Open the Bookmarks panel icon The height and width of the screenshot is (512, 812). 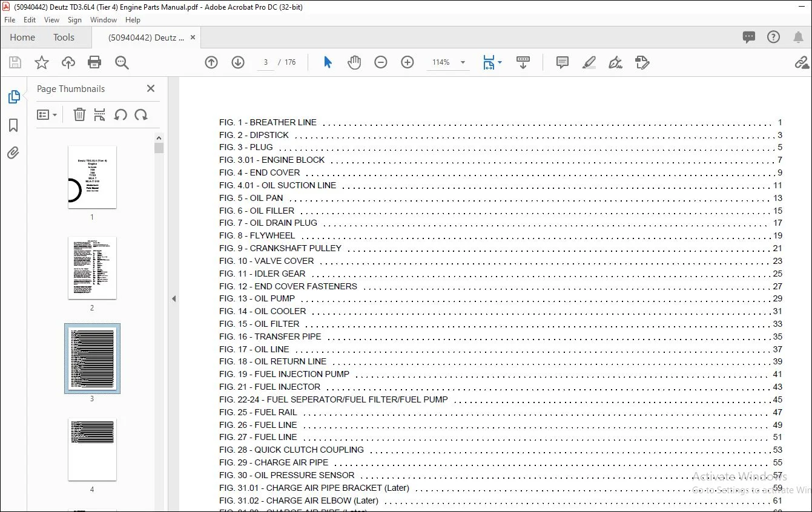click(13, 125)
